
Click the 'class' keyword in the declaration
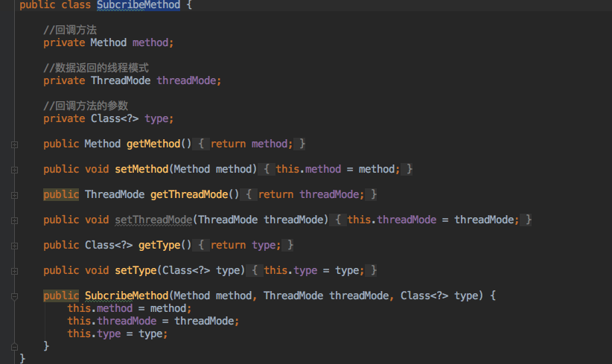point(76,5)
